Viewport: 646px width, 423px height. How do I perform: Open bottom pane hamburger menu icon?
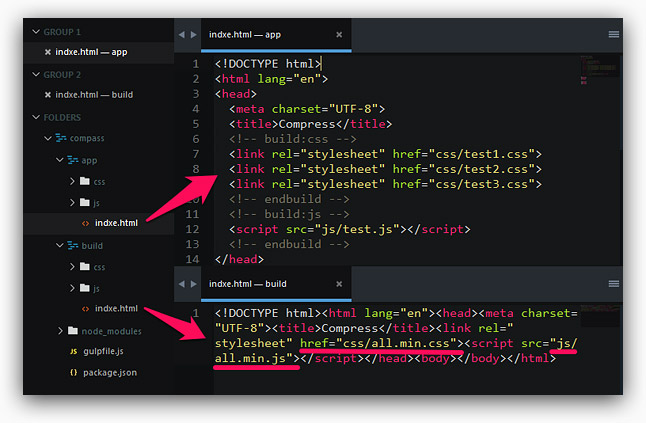pos(613,284)
